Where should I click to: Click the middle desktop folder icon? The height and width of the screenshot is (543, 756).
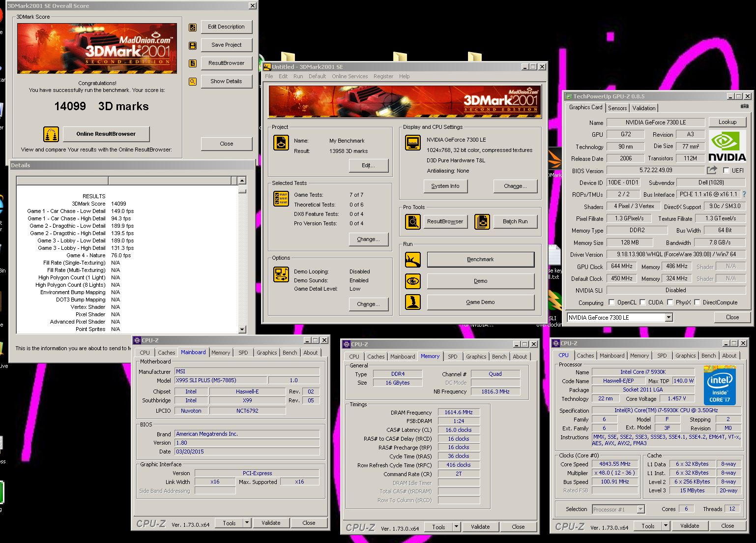point(400,58)
